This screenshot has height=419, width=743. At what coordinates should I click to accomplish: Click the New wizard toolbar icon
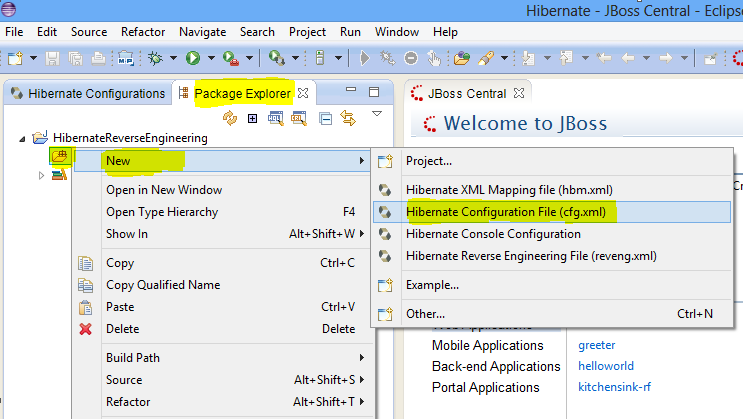(15, 58)
